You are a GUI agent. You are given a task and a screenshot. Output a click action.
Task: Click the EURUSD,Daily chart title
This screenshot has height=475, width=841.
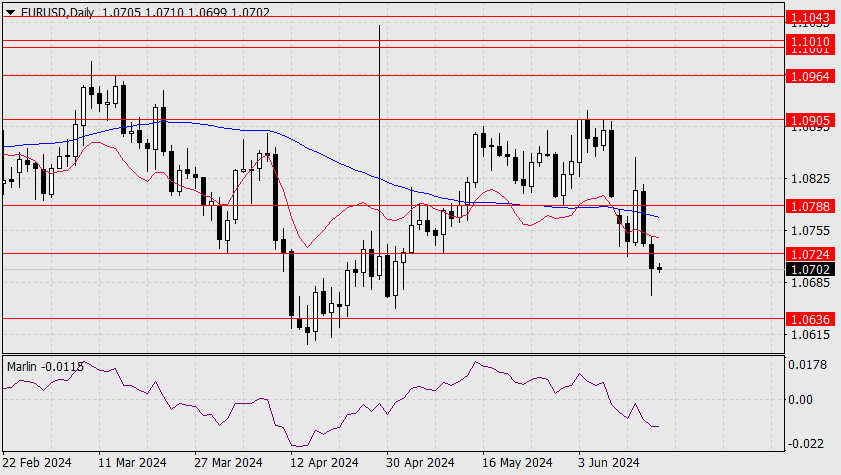57,12
